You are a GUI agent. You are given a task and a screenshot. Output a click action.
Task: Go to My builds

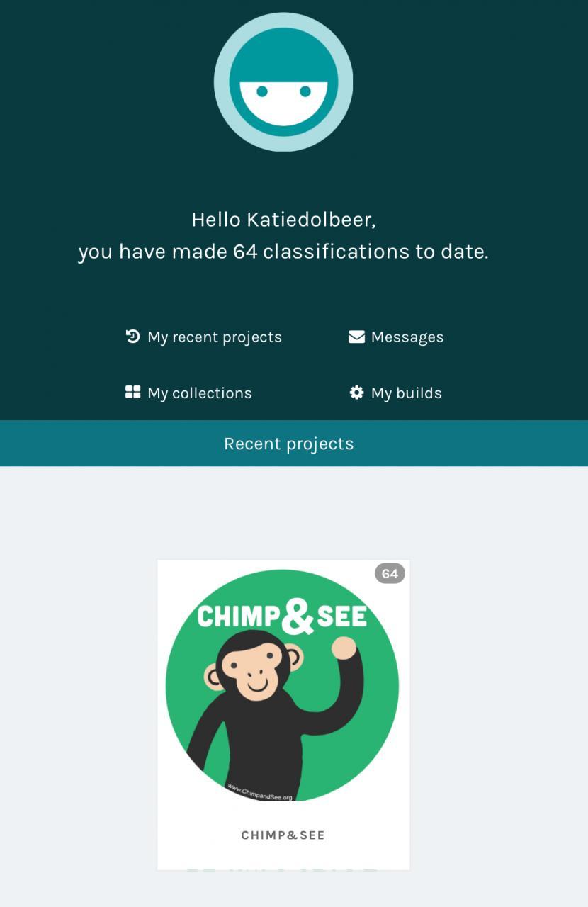tap(406, 393)
